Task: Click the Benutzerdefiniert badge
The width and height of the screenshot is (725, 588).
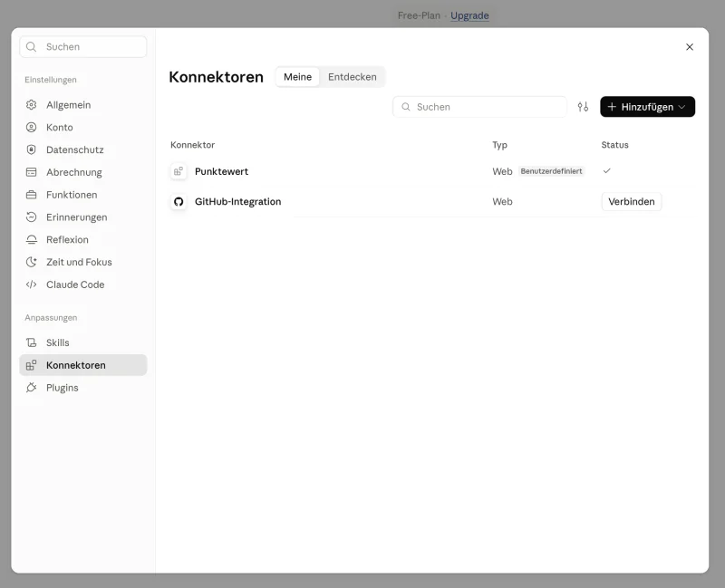Action: tap(551, 171)
